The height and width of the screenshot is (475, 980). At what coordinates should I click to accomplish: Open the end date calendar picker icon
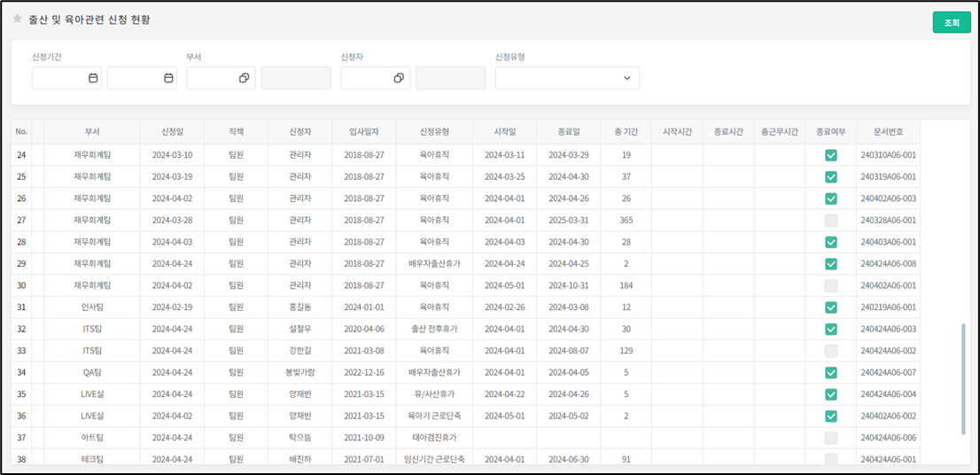click(x=168, y=78)
